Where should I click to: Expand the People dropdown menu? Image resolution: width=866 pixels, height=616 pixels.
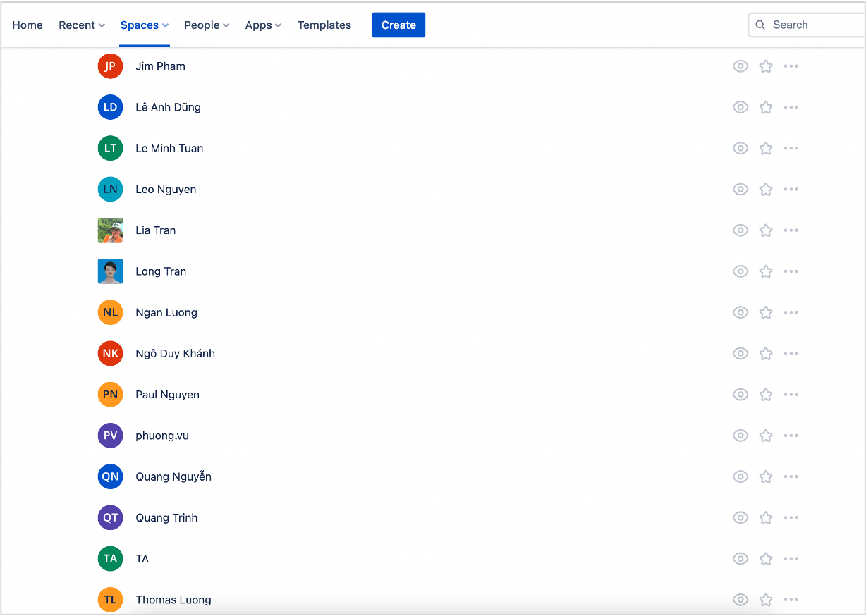click(x=207, y=25)
